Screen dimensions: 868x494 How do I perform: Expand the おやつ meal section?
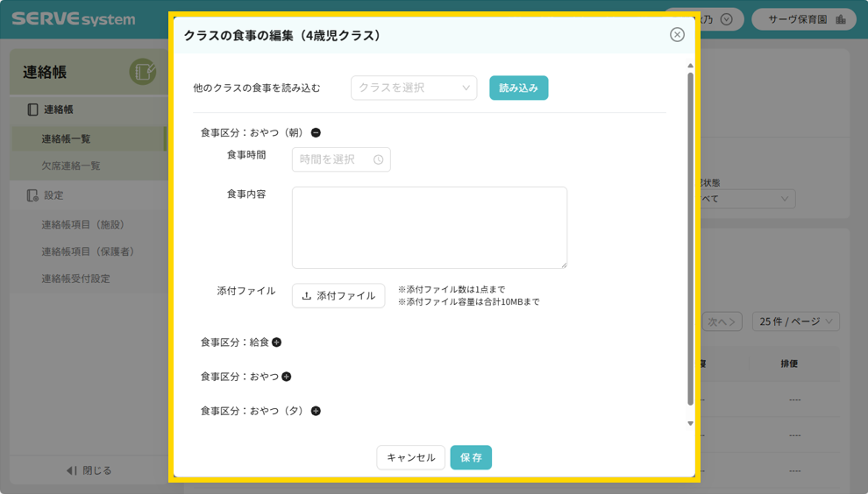tap(287, 377)
